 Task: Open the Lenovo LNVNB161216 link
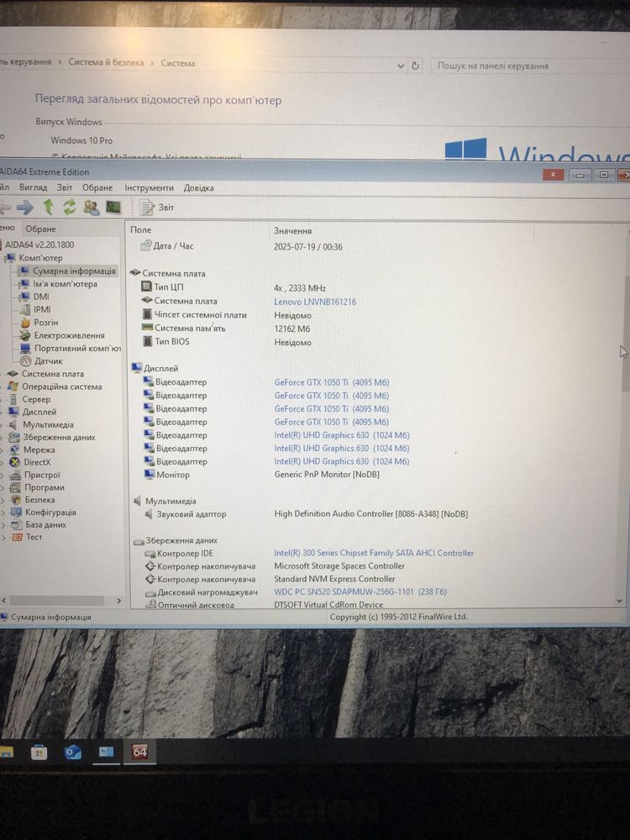(315, 302)
